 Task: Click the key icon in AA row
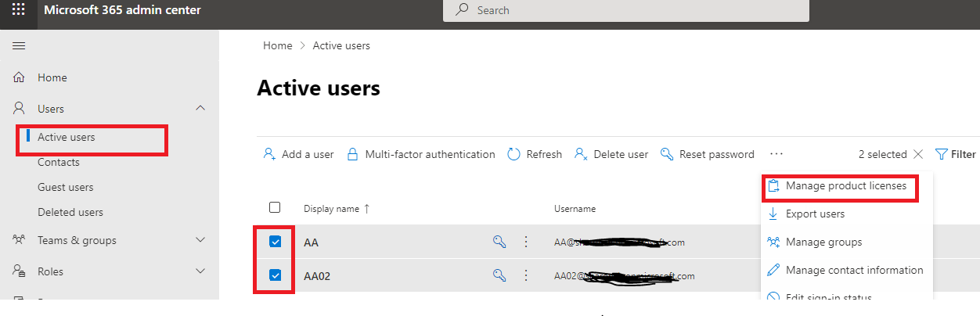pos(499,242)
